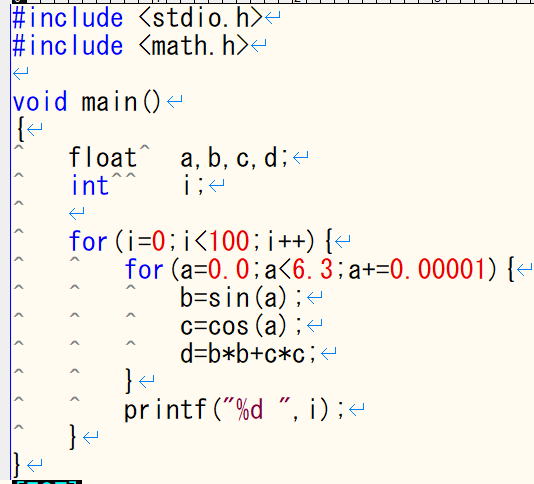Click the 'void' keyword
The width and height of the screenshot is (534, 484).
pyautogui.click(x=40, y=102)
